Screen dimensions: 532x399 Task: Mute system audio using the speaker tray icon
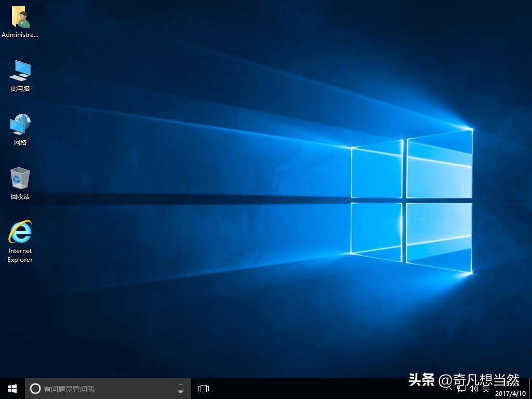pos(473,389)
